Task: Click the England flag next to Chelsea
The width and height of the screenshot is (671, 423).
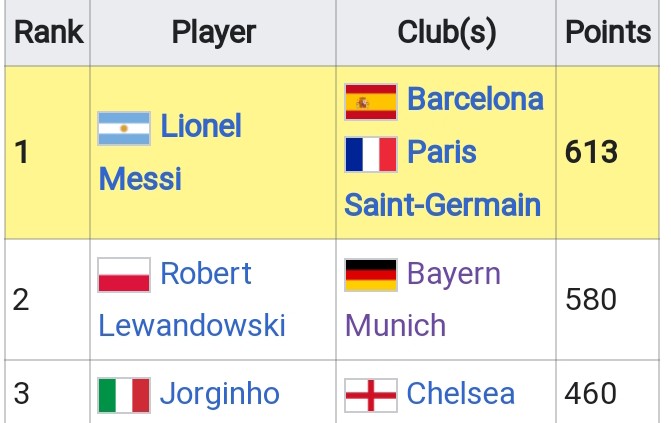Action: [371, 395]
